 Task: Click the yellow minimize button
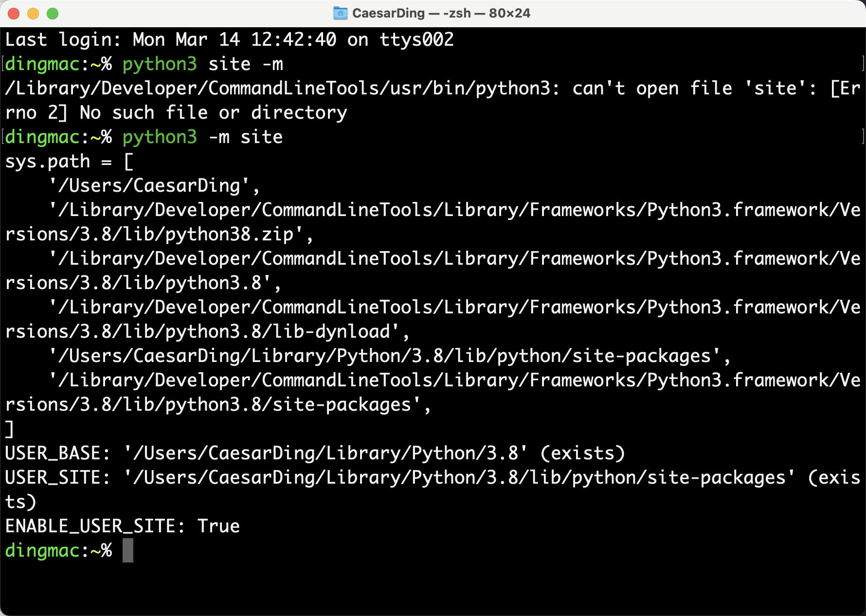33,14
